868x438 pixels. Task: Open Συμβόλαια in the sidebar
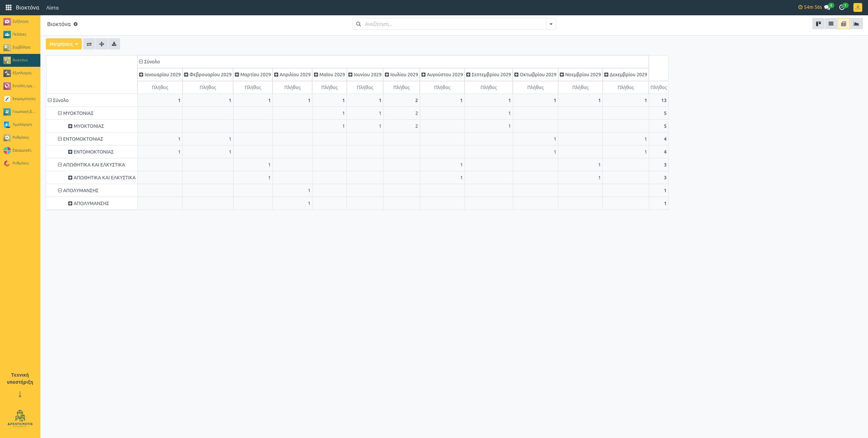21,47
